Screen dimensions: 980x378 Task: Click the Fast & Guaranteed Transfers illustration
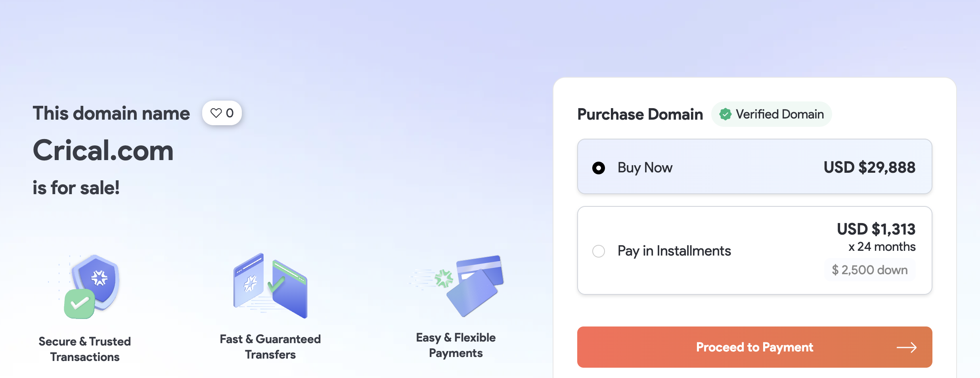[x=270, y=286]
